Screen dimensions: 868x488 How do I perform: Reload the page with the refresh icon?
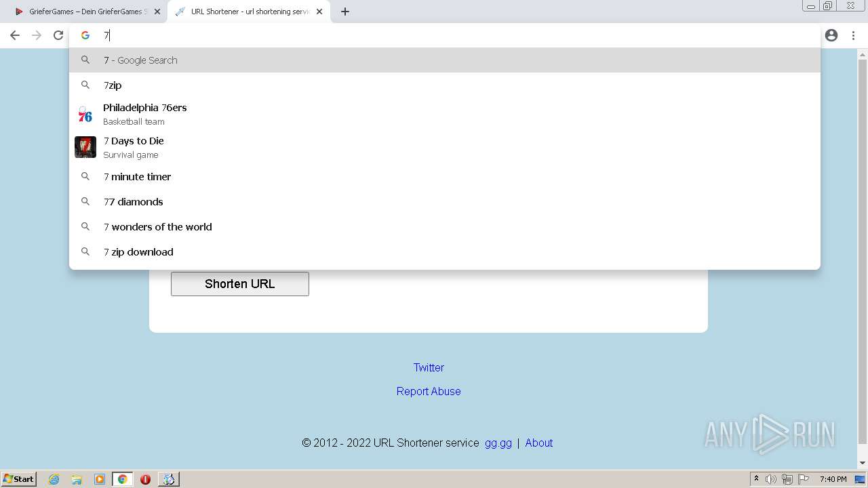(x=58, y=35)
